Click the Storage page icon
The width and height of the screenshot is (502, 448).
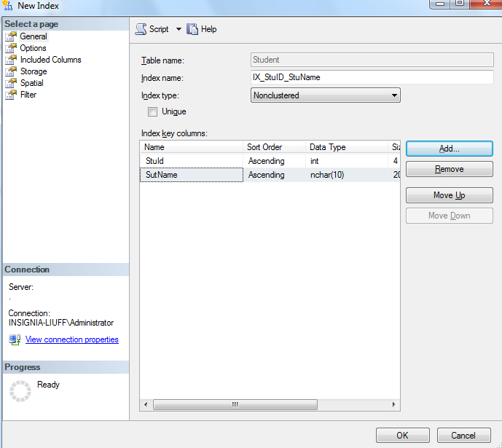tap(11, 71)
